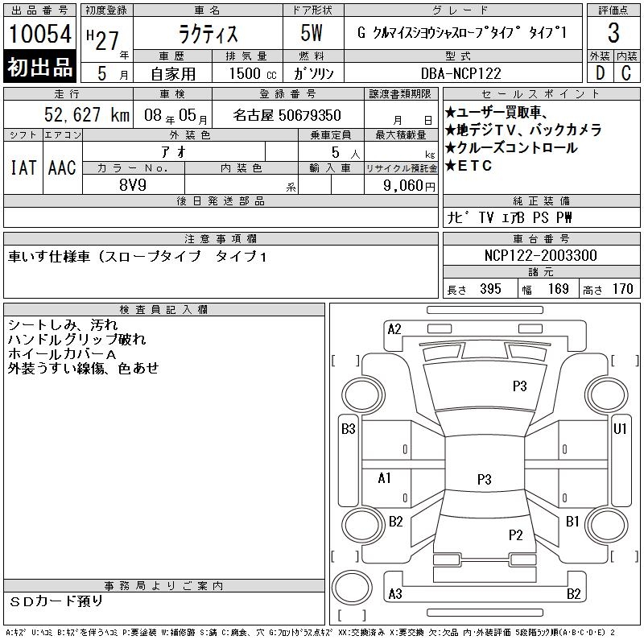Select the 検査員記入欄 header

pyautogui.click(x=164, y=309)
